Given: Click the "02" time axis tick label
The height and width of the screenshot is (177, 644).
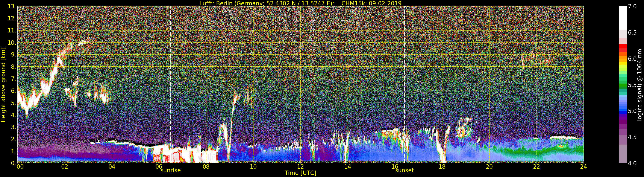Looking at the screenshot, I should [65, 167].
